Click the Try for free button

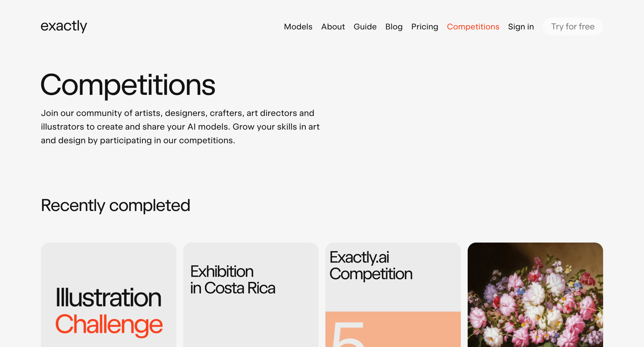click(x=573, y=26)
